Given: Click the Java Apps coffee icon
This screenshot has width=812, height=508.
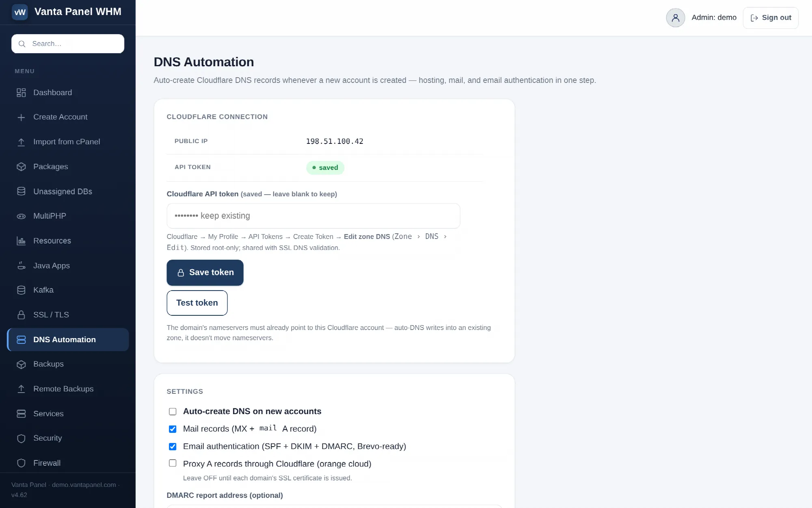Looking at the screenshot, I should [x=21, y=266].
